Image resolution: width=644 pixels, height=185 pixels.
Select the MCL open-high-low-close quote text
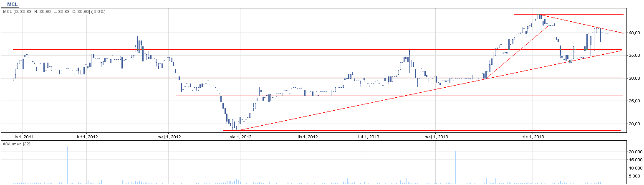(54, 12)
